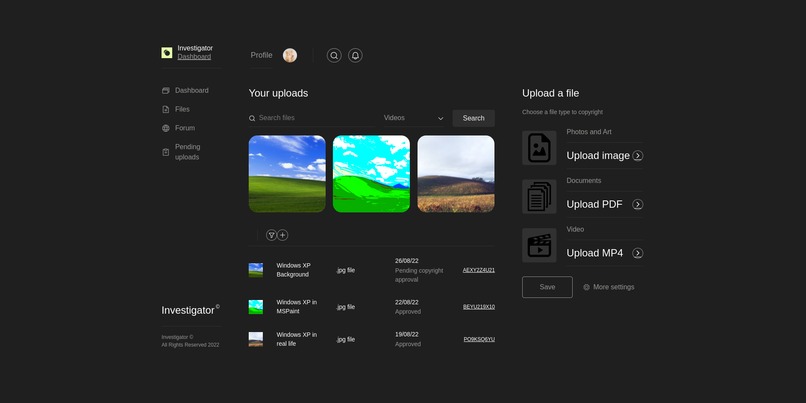The height and width of the screenshot is (403, 806).
Task: Open the MSPaint version large thumbnail
Action: [372, 174]
